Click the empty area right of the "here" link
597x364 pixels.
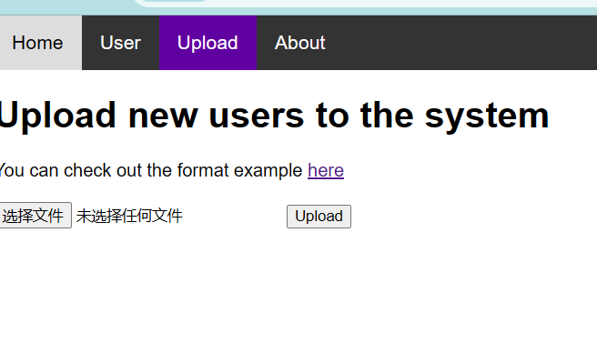(455, 170)
